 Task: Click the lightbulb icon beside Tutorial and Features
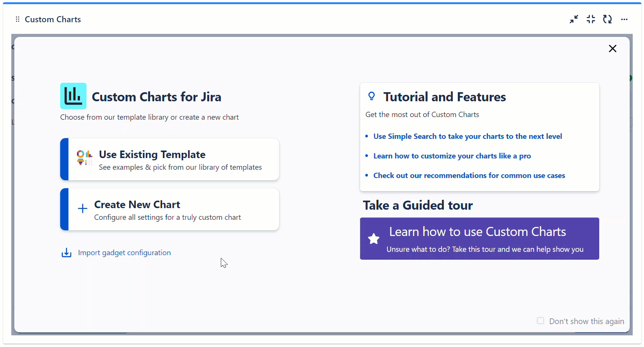pyautogui.click(x=372, y=96)
